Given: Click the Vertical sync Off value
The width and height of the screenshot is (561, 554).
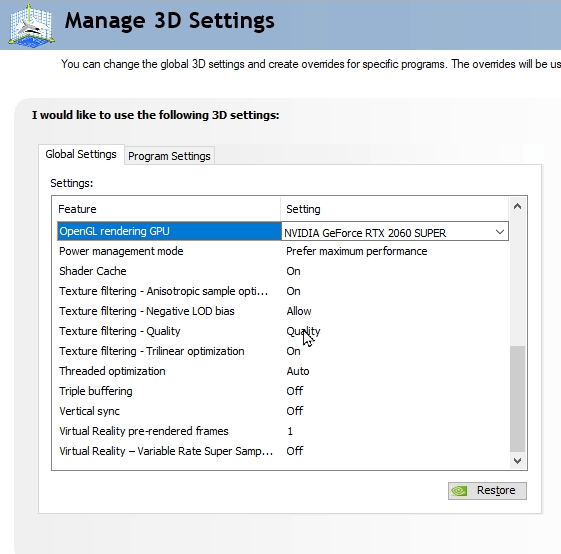Looking at the screenshot, I should pos(294,411).
